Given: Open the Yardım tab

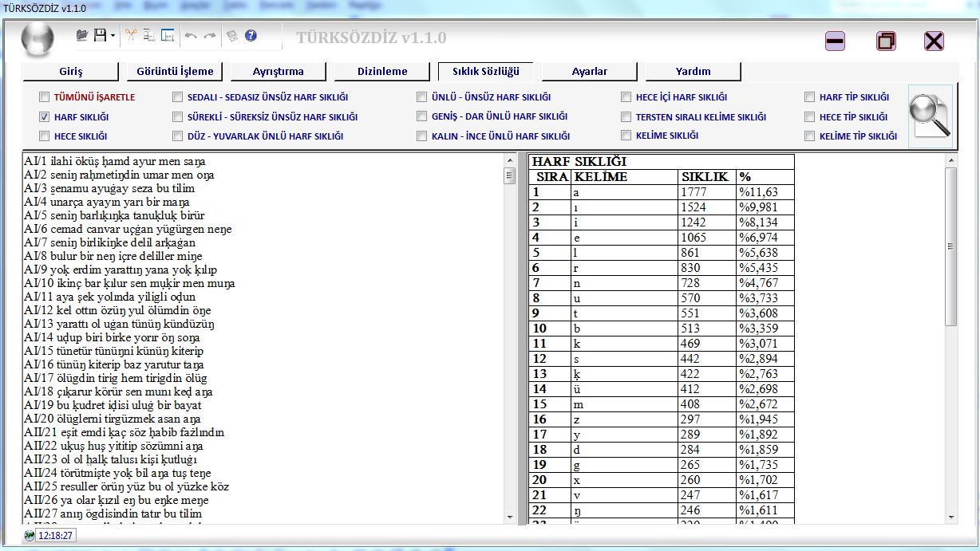Looking at the screenshot, I should tap(693, 72).
